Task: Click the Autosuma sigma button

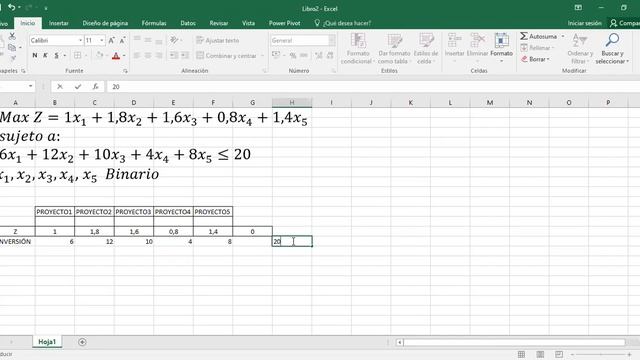Action: click(538, 36)
